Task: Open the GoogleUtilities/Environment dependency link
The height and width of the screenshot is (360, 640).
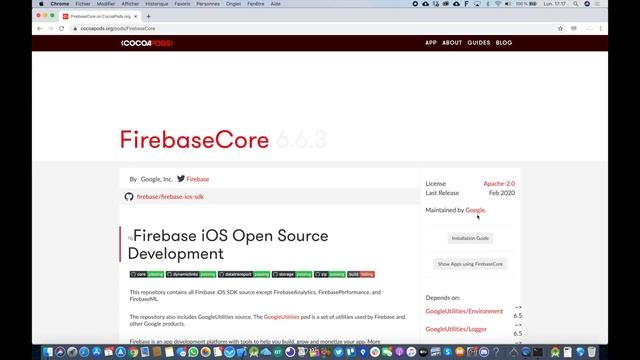Action: pyautogui.click(x=464, y=311)
